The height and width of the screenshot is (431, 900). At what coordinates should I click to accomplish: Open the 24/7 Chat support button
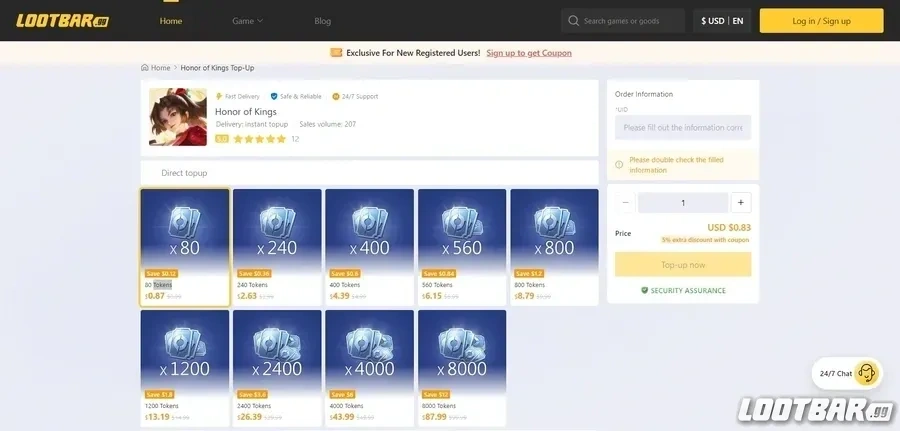click(x=846, y=374)
